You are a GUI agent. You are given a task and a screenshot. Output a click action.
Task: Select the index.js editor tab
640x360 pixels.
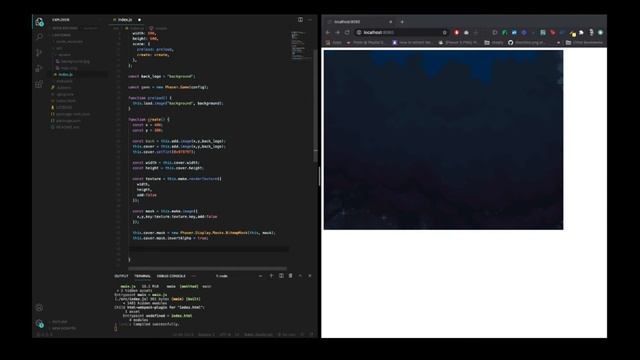(x=125, y=20)
